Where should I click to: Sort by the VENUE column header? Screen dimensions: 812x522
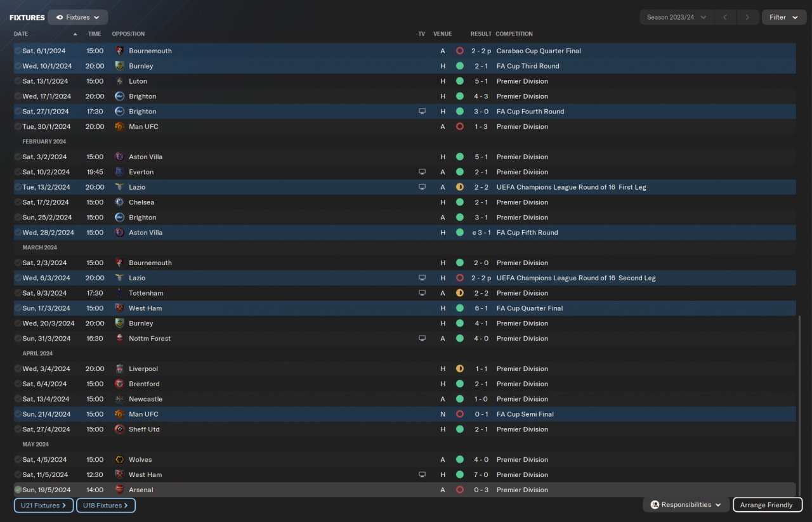point(443,34)
